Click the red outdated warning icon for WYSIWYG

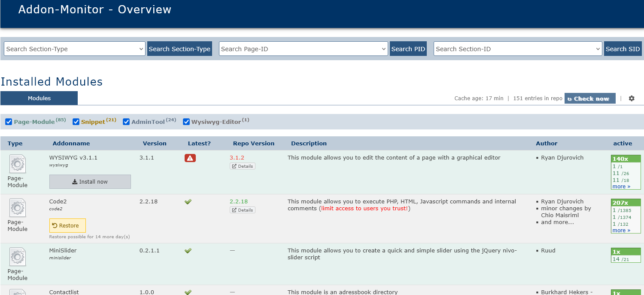click(190, 158)
